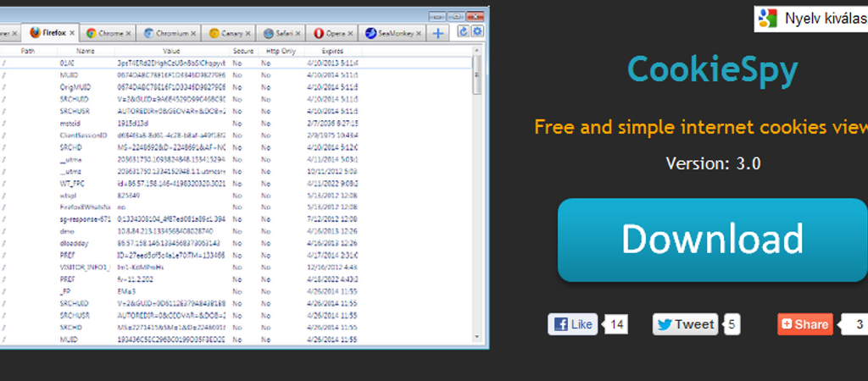
Task: Open the Opera tab
Action: pyautogui.click(x=330, y=34)
